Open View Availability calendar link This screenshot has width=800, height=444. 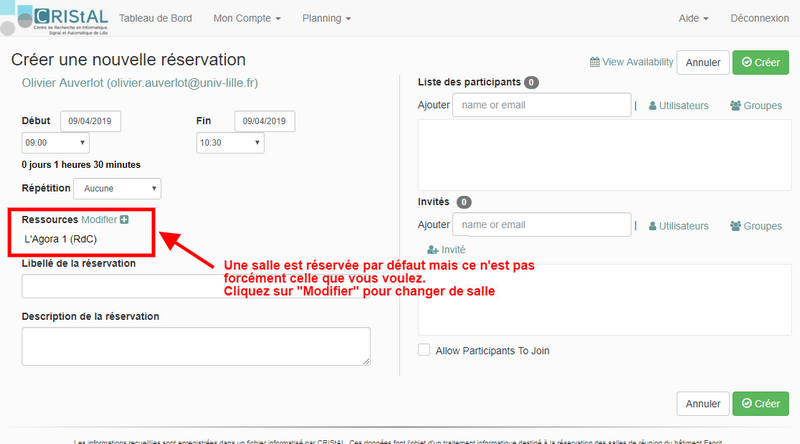click(631, 62)
